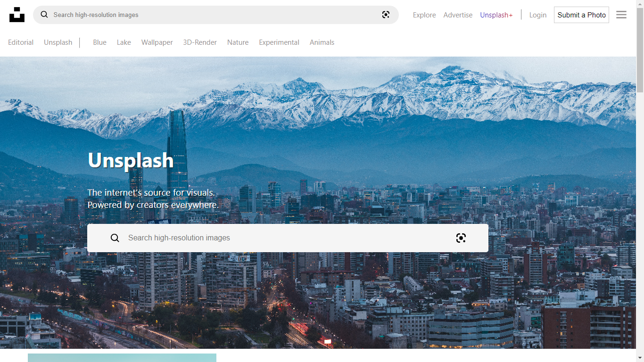Click the magnifier icon in hero search box
The height and width of the screenshot is (362, 644).
point(115,238)
